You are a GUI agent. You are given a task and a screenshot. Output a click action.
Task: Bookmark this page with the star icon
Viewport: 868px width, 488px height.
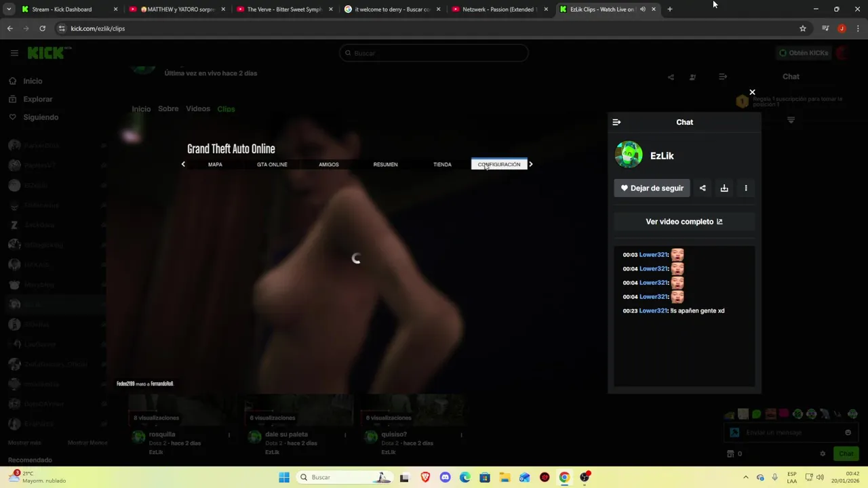click(803, 28)
